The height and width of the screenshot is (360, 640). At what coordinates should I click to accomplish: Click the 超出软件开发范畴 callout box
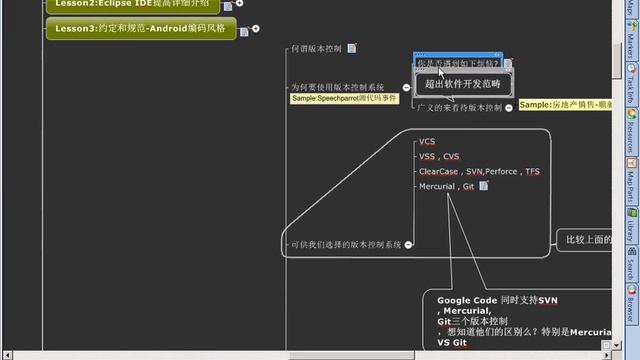coord(463,84)
